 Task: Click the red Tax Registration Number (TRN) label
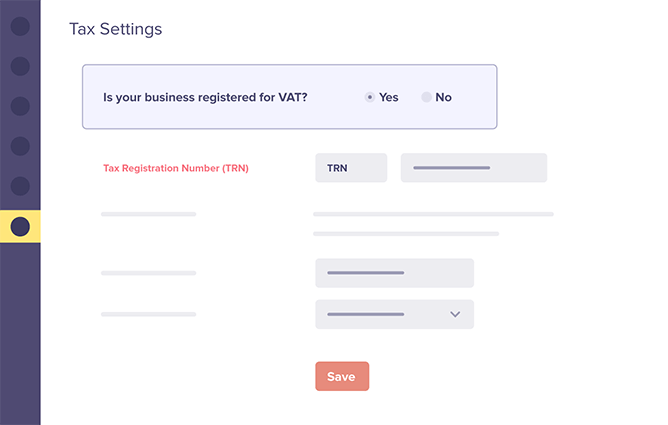pyautogui.click(x=176, y=168)
